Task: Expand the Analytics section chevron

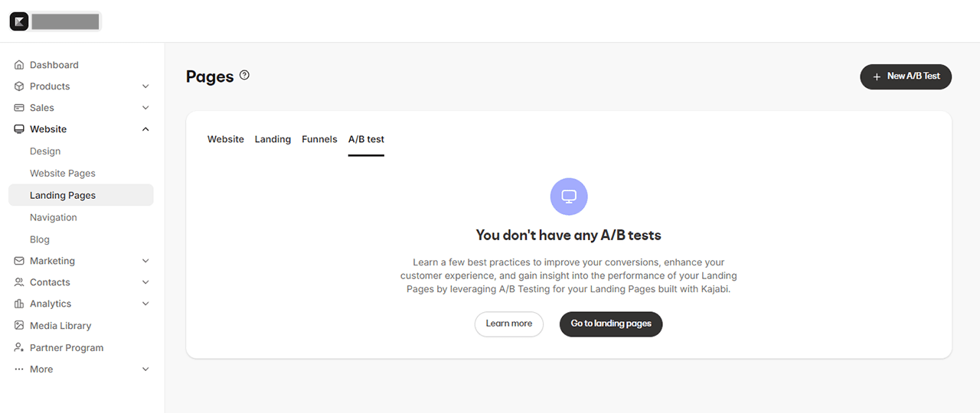Action: tap(145, 304)
